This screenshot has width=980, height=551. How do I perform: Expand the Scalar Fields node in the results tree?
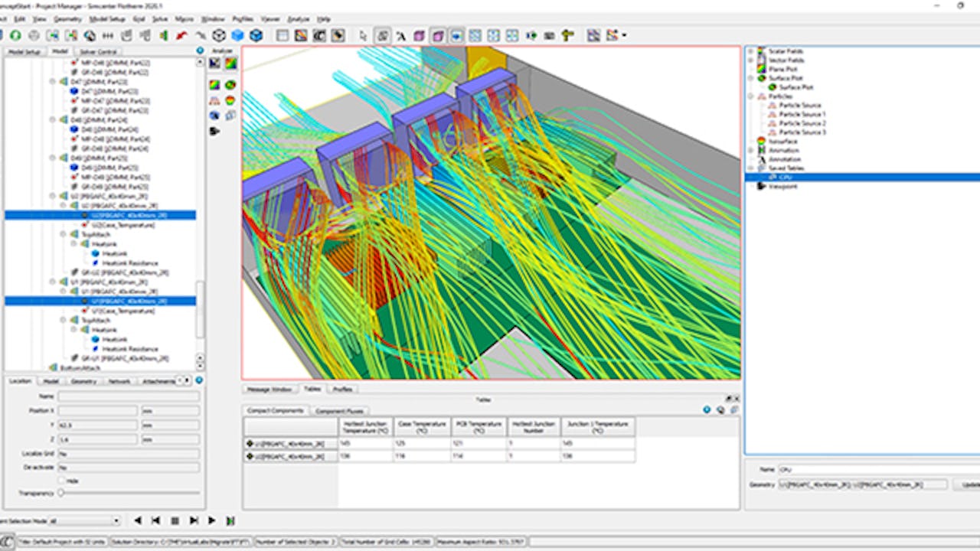click(x=750, y=51)
